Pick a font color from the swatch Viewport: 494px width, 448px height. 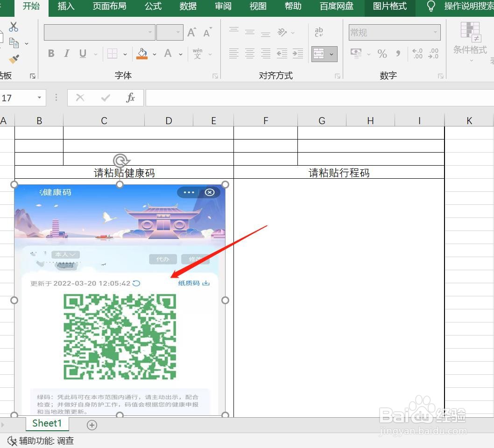[x=167, y=54]
